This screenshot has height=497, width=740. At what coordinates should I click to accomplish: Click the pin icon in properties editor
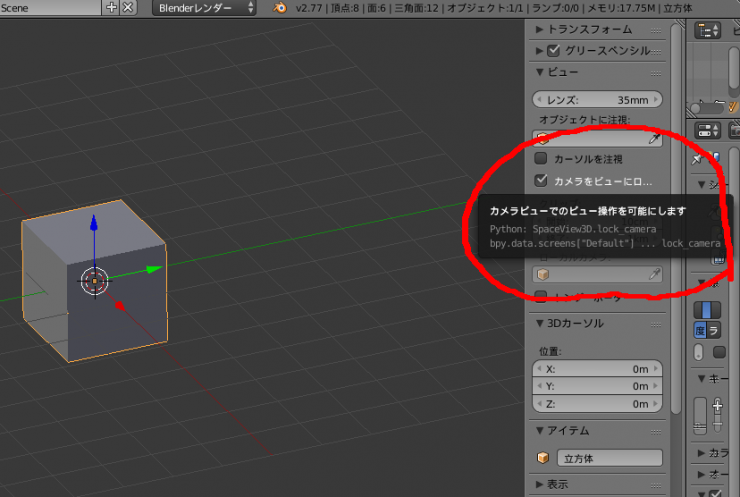pos(697,159)
